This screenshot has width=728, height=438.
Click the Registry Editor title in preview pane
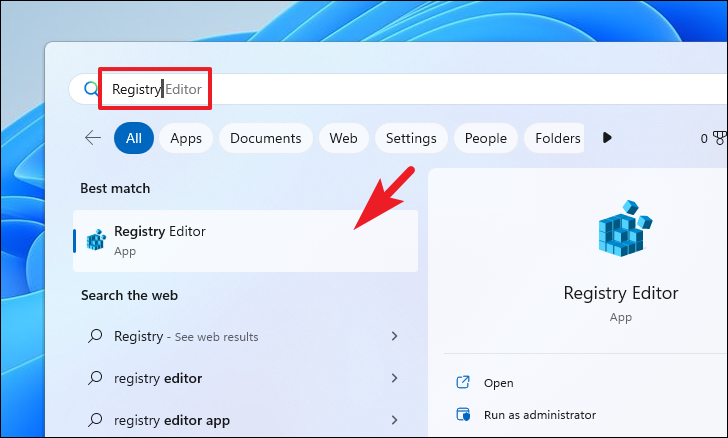pyautogui.click(x=621, y=293)
